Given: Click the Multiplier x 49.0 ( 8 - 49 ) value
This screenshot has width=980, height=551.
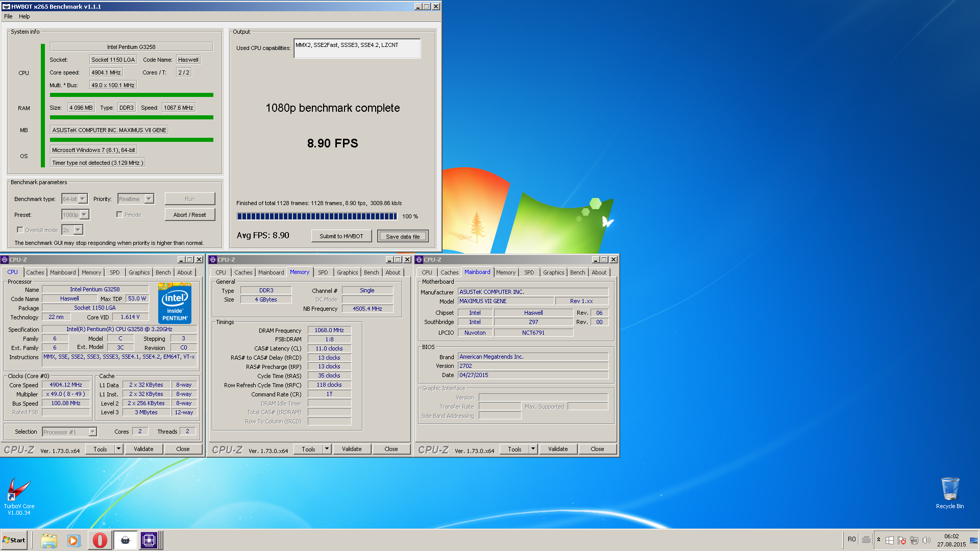Looking at the screenshot, I should [66, 394].
